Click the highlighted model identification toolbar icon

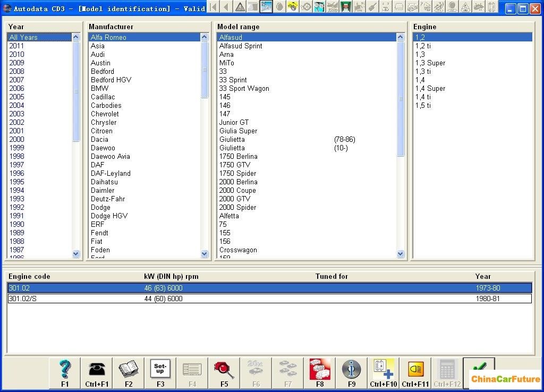(x=266, y=6)
